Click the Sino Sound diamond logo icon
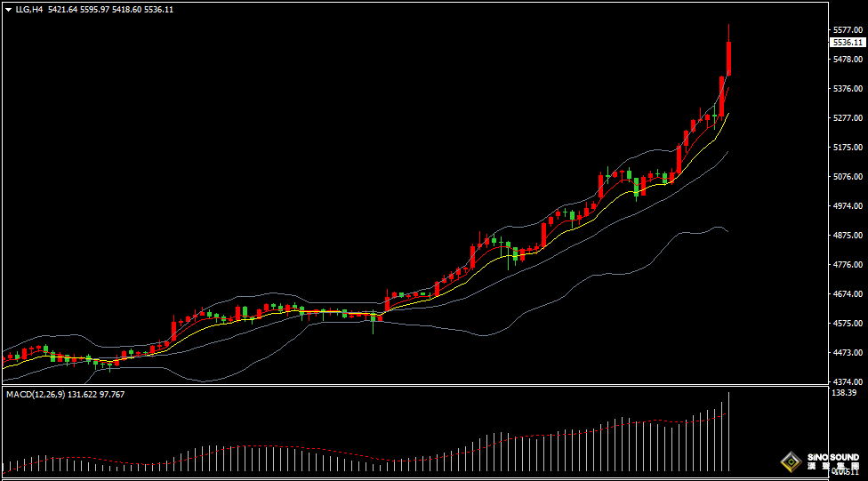Viewport: 868px width, 481px height. click(789, 461)
